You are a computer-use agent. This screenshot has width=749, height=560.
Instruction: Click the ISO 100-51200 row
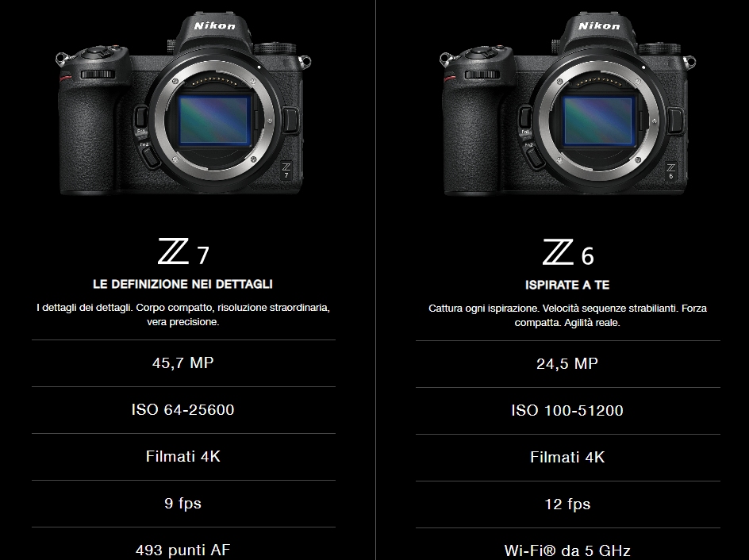[x=568, y=411]
